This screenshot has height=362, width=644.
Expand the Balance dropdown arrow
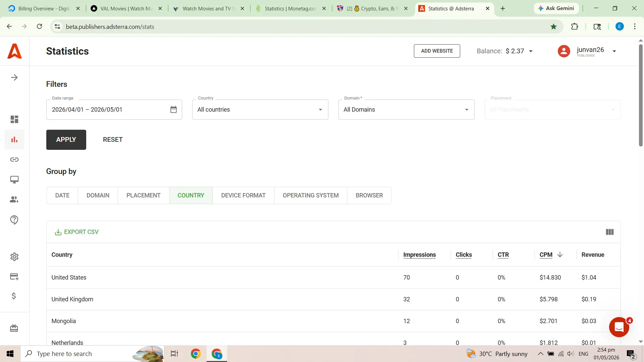(x=531, y=51)
